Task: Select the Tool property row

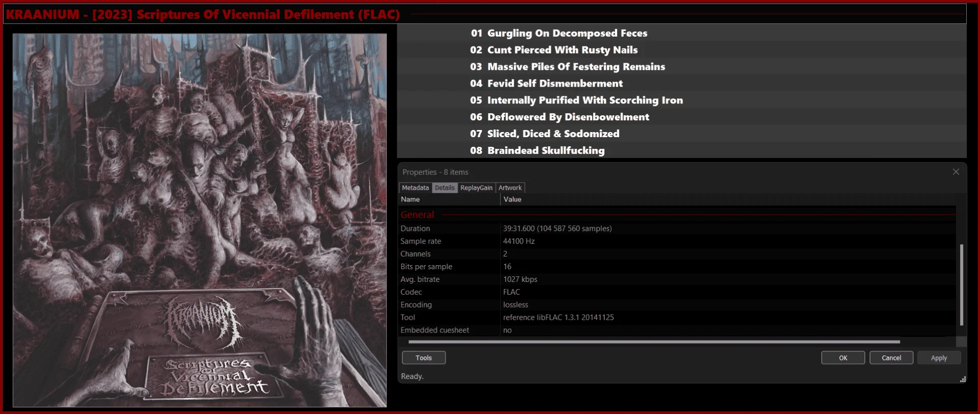Action: point(677,318)
